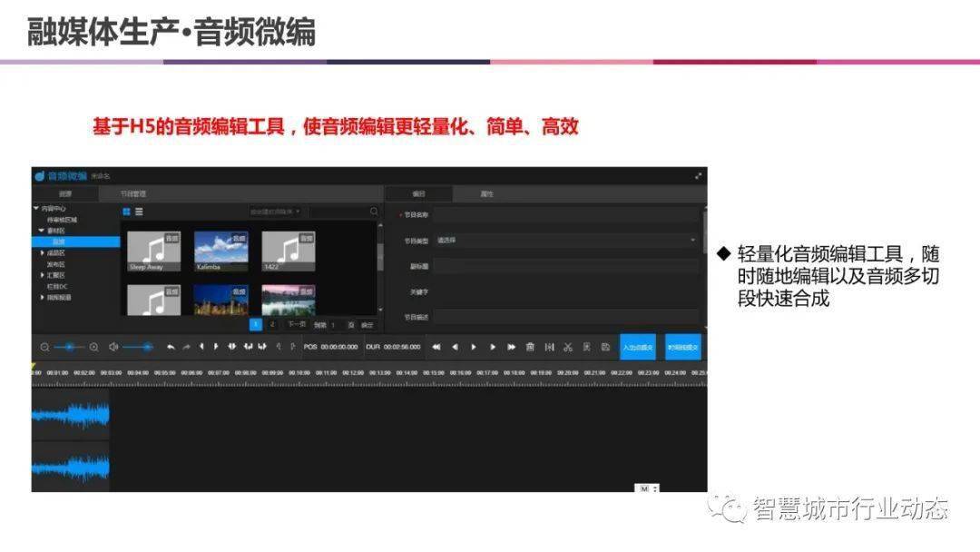Screen dimensions: 980x552
Task: Delete the selected clip with trash icon
Action: 530,347
